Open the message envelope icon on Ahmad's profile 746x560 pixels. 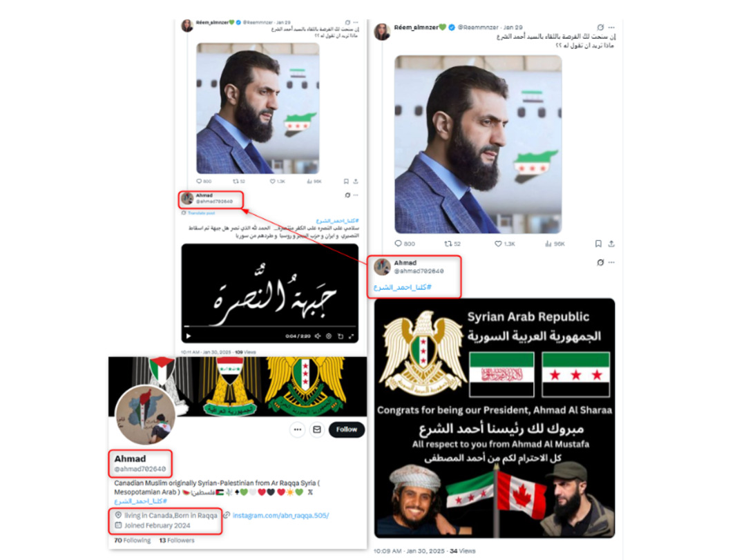coord(317,429)
